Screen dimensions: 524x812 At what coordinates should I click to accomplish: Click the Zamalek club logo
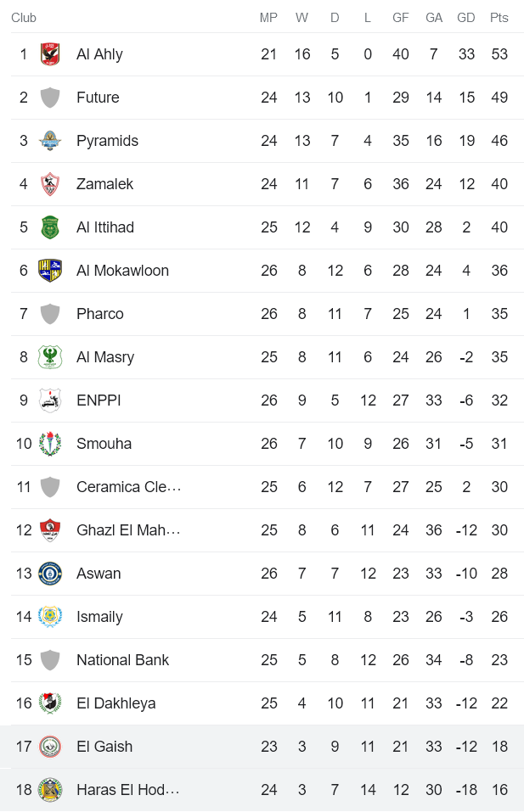[50, 184]
